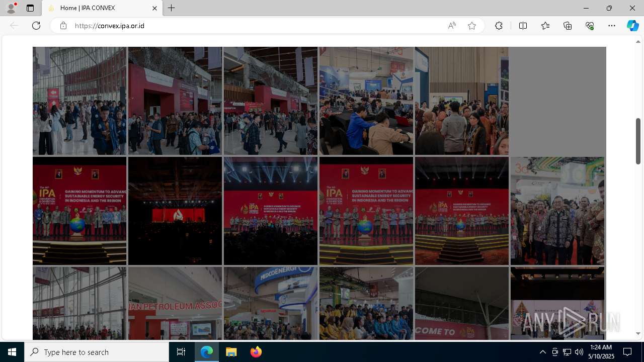Open dark auditorium photo with red screen
The image size is (644, 362).
tap(175, 211)
